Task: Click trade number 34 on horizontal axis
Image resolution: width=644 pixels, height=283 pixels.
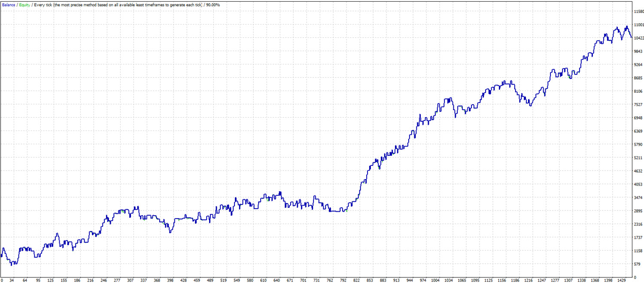Action: [x=12, y=280]
